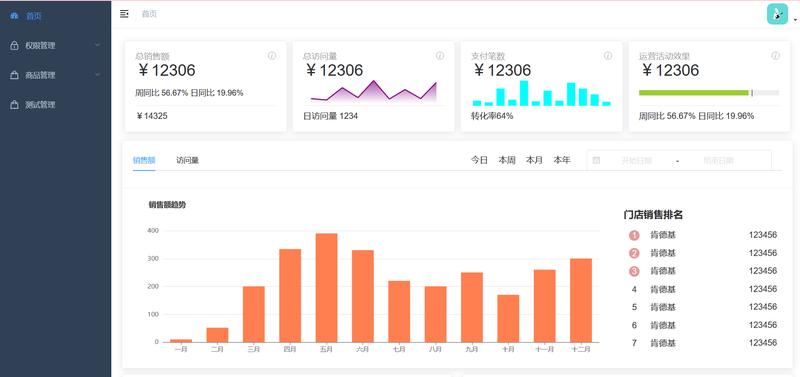Click the 首页 breadcrumb in header
This screenshot has height=377, width=800.
coord(149,14)
